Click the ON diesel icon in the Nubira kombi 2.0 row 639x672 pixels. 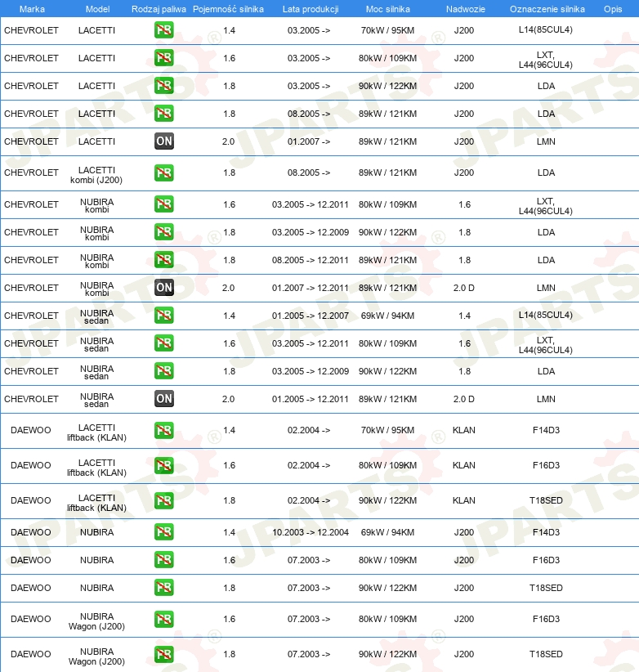(x=164, y=288)
